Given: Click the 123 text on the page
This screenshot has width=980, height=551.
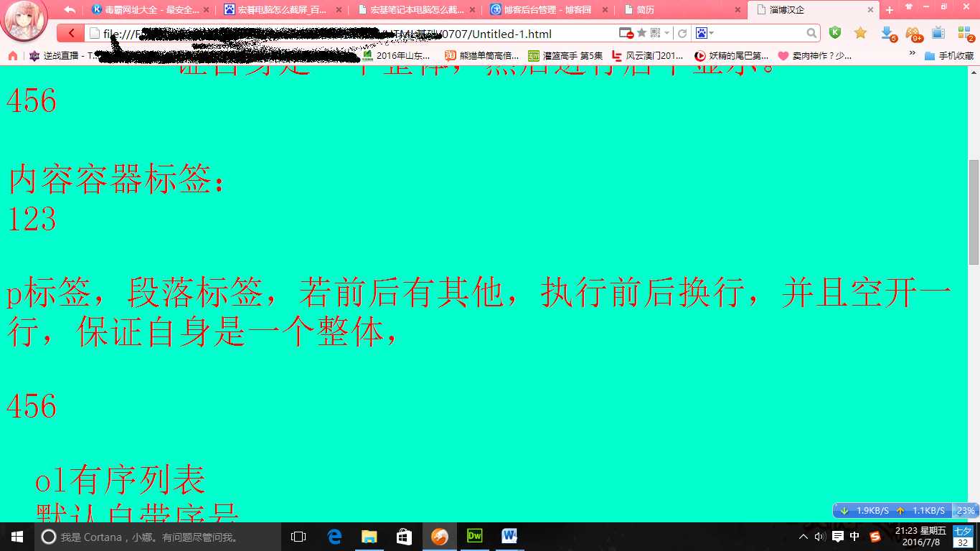Looking at the screenshot, I should [x=32, y=220].
